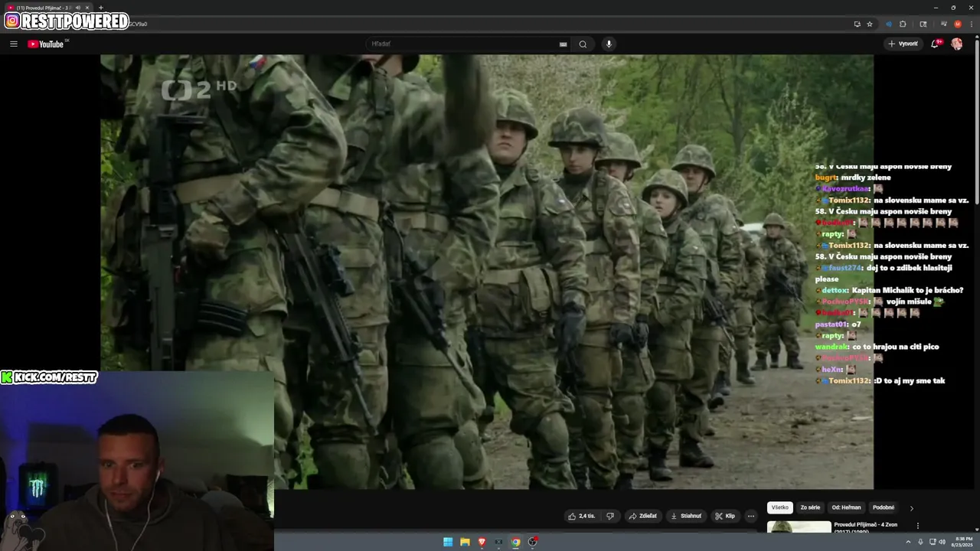Click the tab audio speaker icon in toolbar
The height and width of the screenshot is (551, 980).
pyautogui.click(x=889, y=24)
